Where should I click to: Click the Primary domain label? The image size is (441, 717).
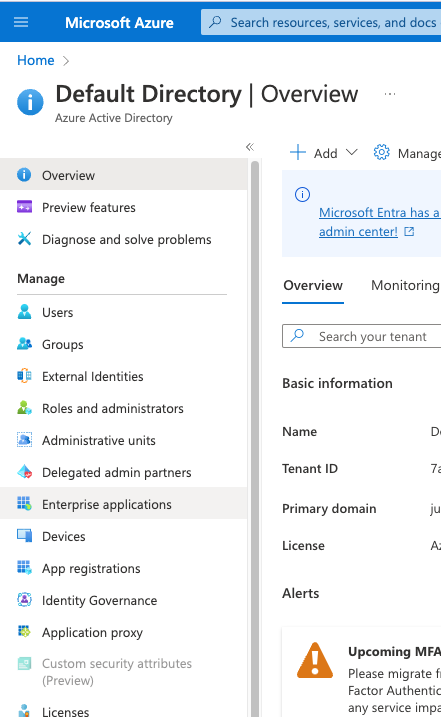click(329, 509)
